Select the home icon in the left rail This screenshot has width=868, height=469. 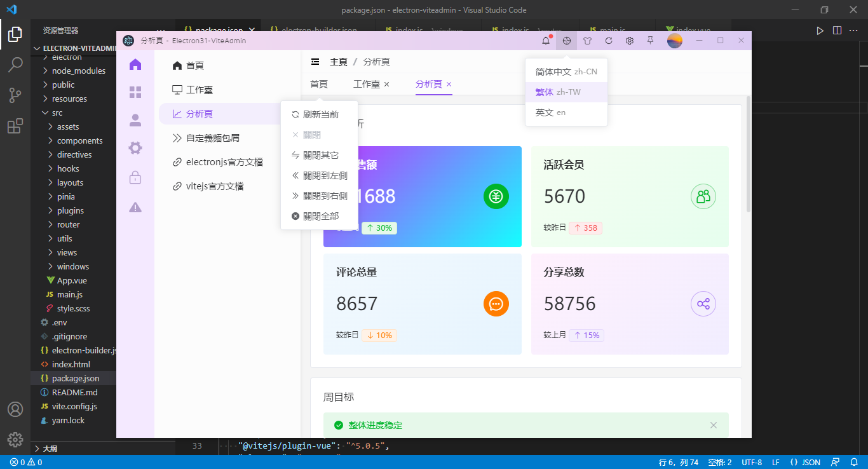[x=135, y=64]
